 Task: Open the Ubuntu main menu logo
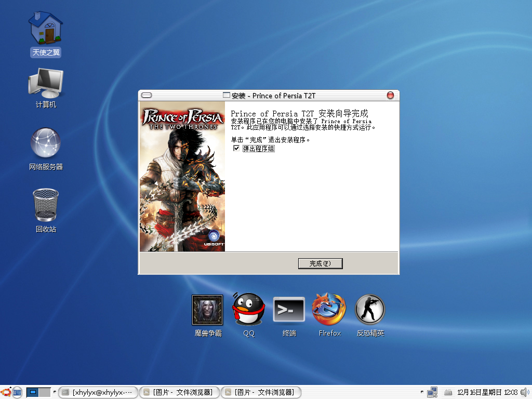pos(6,392)
